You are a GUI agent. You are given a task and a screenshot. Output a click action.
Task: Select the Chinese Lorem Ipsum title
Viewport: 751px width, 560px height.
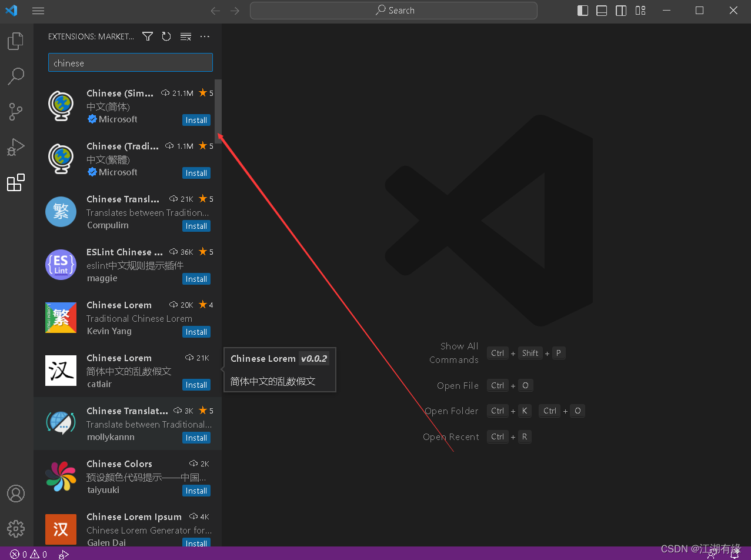click(x=134, y=516)
